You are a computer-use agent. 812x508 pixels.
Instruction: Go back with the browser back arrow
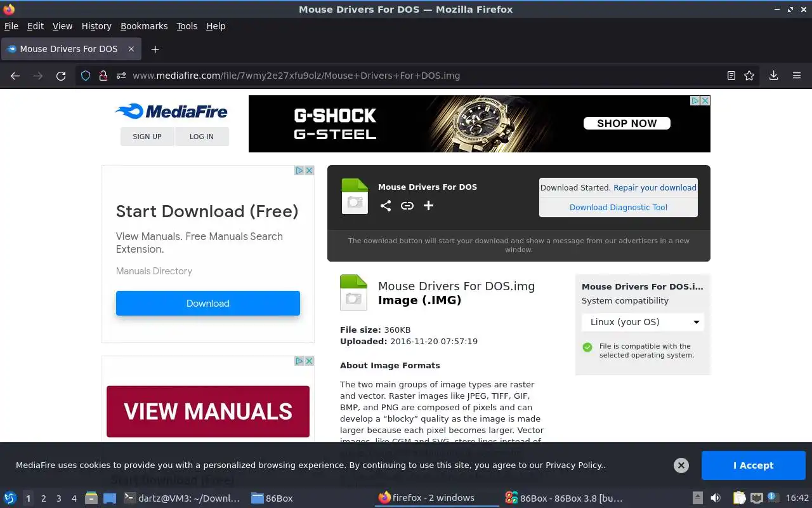click(15, 76)
